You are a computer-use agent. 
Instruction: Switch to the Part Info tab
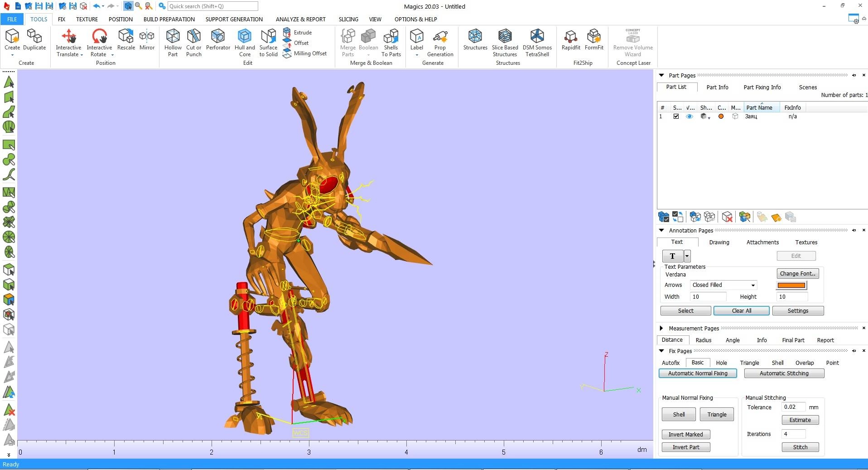(717, 87)
